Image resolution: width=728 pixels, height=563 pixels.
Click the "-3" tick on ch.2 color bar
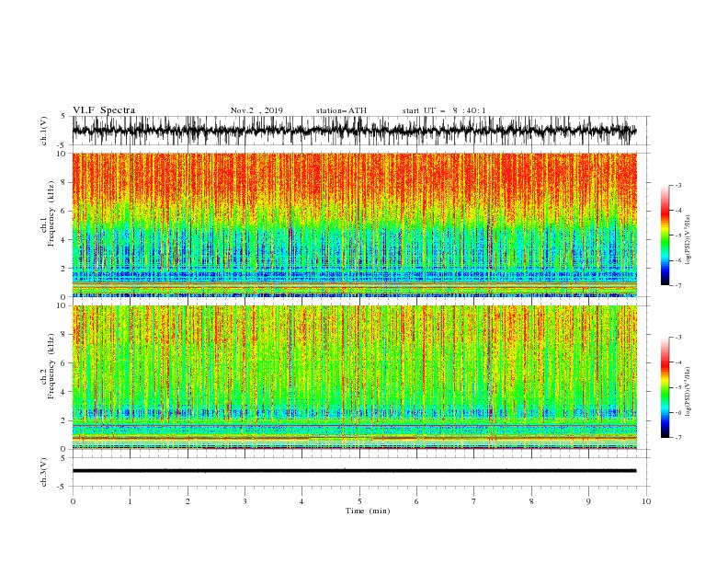pos(678,338)
